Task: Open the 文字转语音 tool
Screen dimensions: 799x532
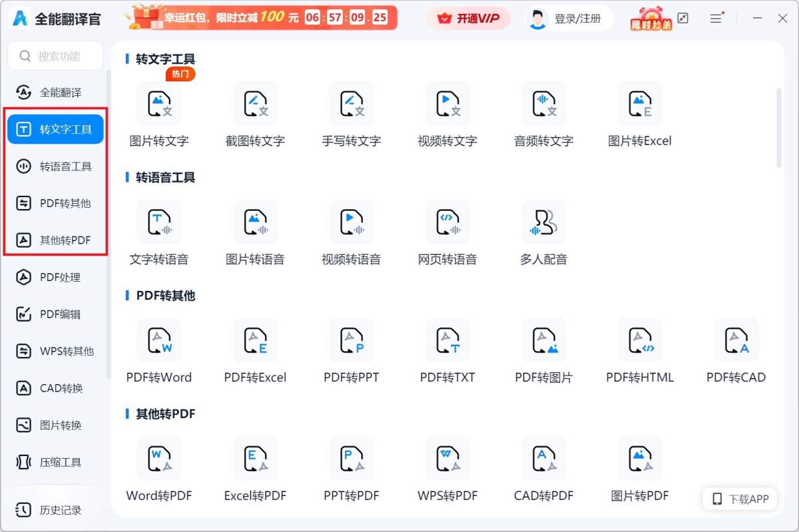Action: click(158, 222)
